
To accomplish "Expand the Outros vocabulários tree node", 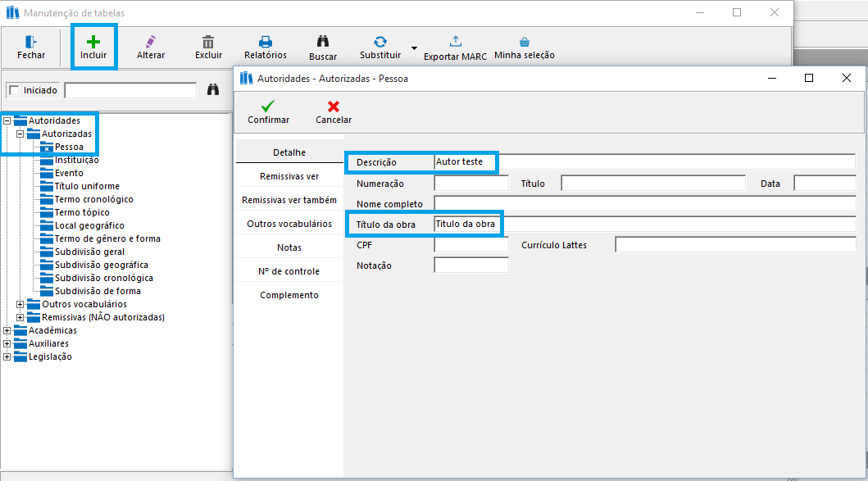I will pos(20,305).
